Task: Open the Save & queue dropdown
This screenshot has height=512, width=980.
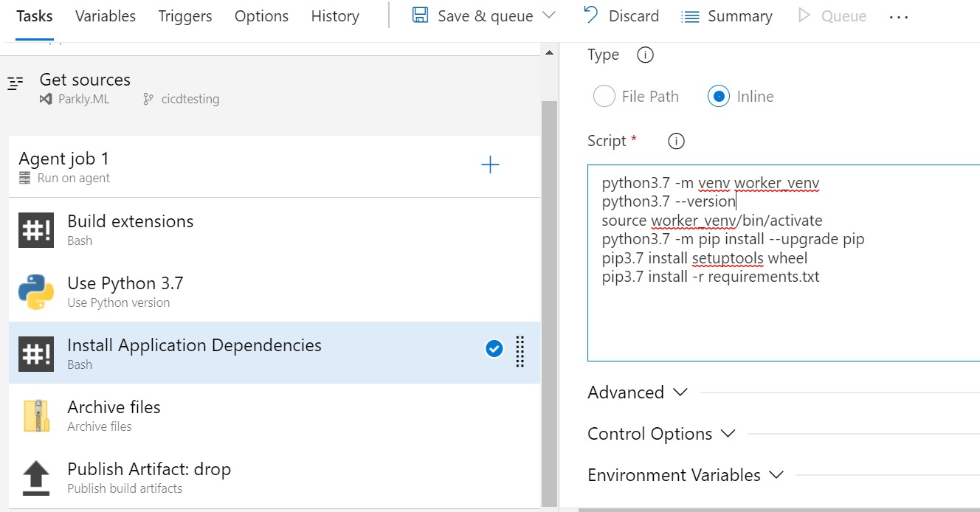Action: pyautogui.click(x=549, y=16)
